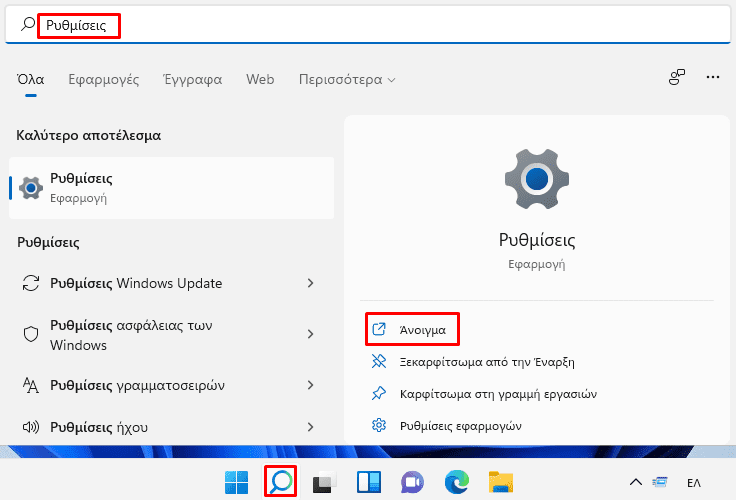Click the gear icon in the best match result

pos(31,188)
